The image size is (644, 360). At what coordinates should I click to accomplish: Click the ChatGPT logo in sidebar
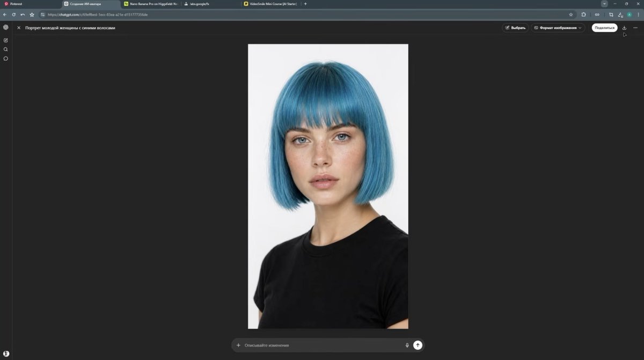pos(6,27)
